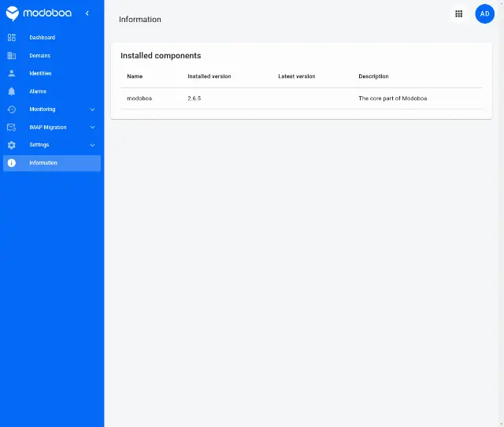504x427 pixels.
Task: Open the apps grid menu icon
Action: (458, 14)
